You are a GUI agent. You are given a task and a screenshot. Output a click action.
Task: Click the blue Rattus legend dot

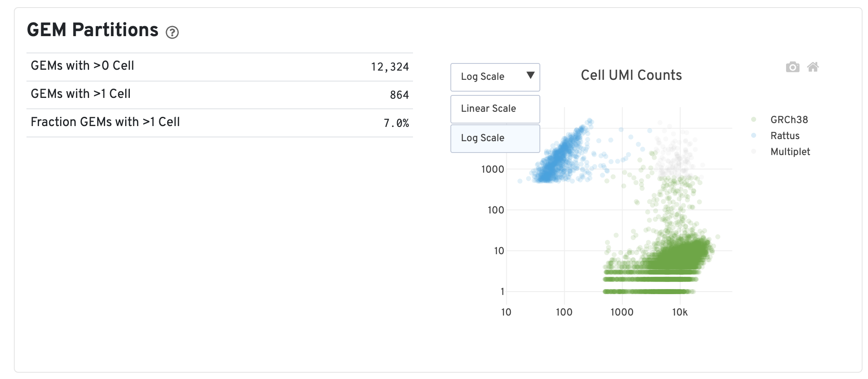pyautogui.click(x=754, y=136)
